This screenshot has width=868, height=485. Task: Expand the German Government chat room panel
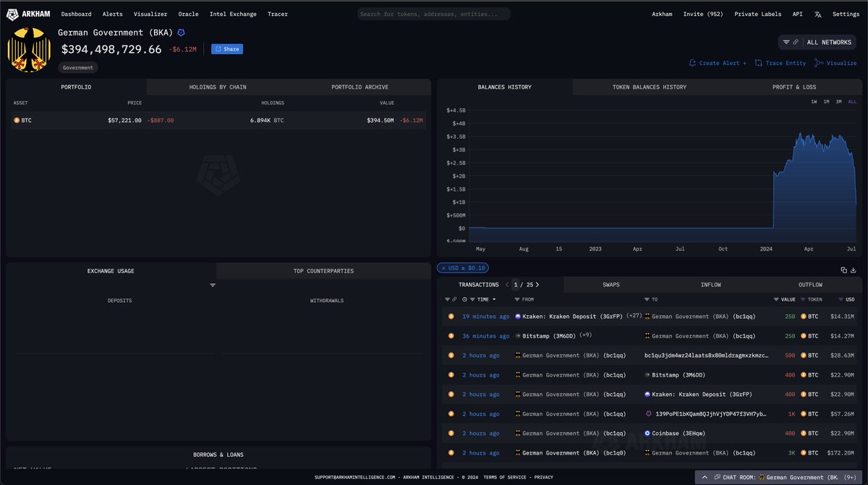click(704, 477)
